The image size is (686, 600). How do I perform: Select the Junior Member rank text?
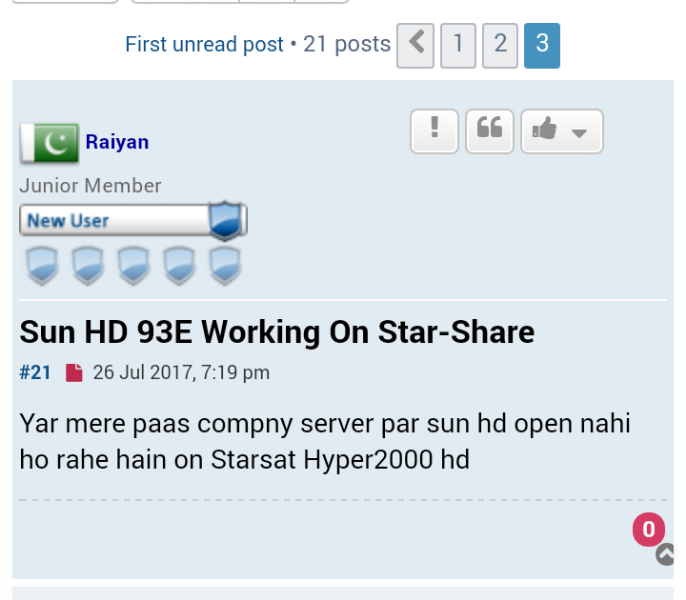[91, 186]
